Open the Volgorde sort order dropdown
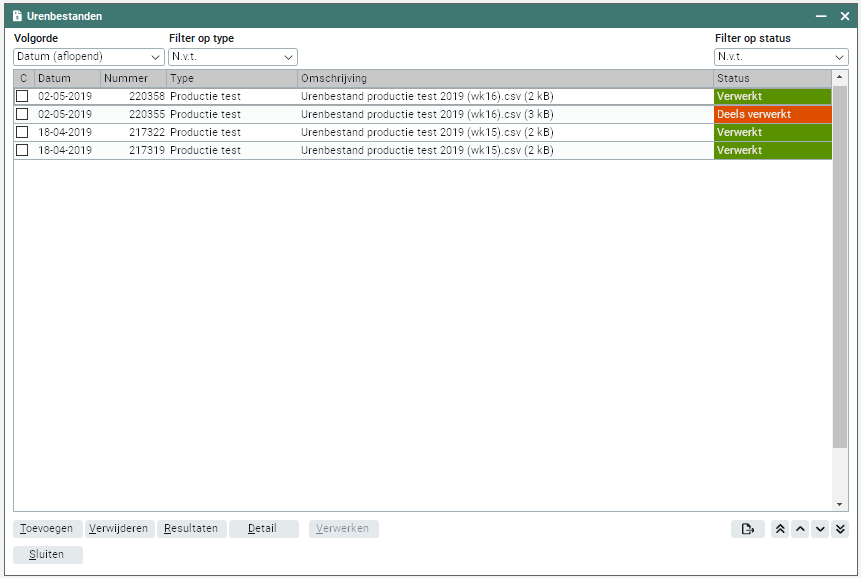 (x=89, y=57)
